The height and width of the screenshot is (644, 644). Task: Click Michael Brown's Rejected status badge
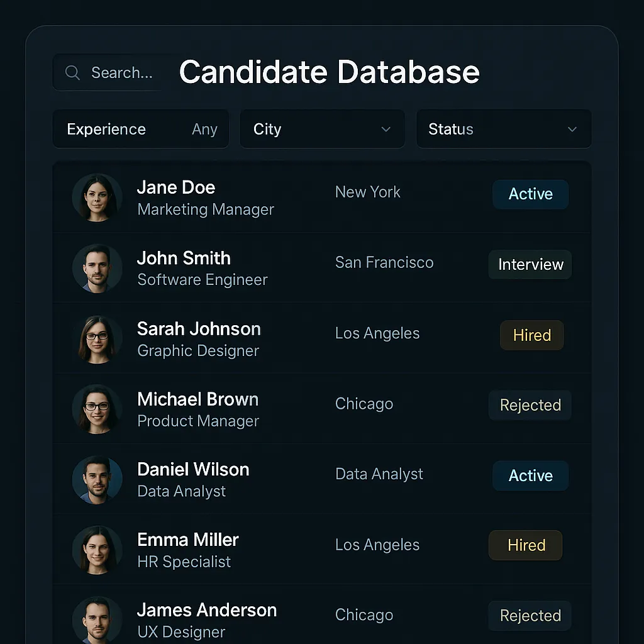click(x=530, y=405)
